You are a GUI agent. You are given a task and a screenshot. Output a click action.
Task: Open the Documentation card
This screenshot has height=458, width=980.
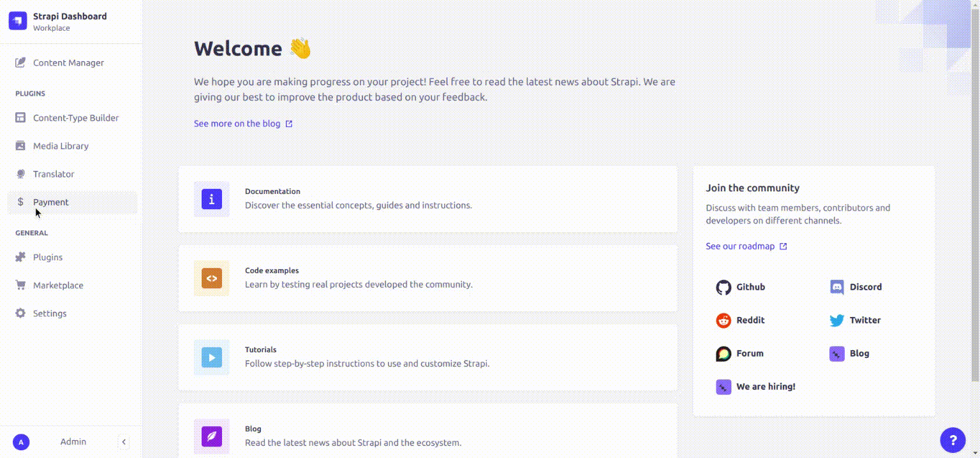(428, 199)
